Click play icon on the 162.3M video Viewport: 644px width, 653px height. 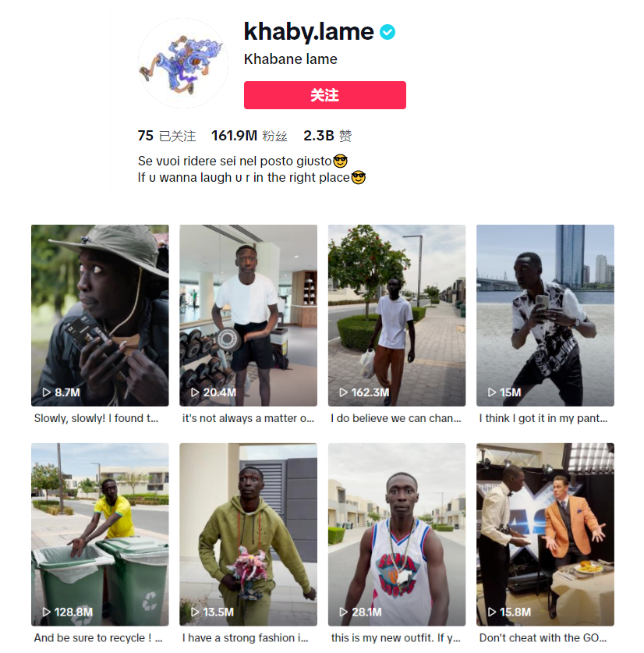coord(343,392)
